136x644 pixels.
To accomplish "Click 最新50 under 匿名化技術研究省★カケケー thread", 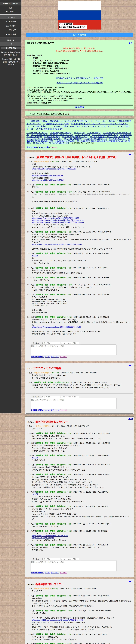I will point(41,573).
